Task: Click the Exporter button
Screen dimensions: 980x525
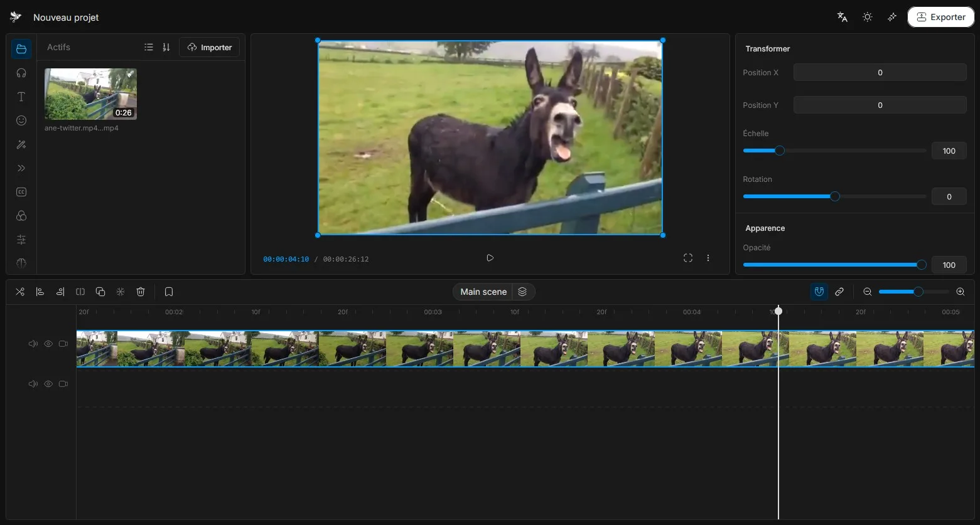Action: coord(940,17)
